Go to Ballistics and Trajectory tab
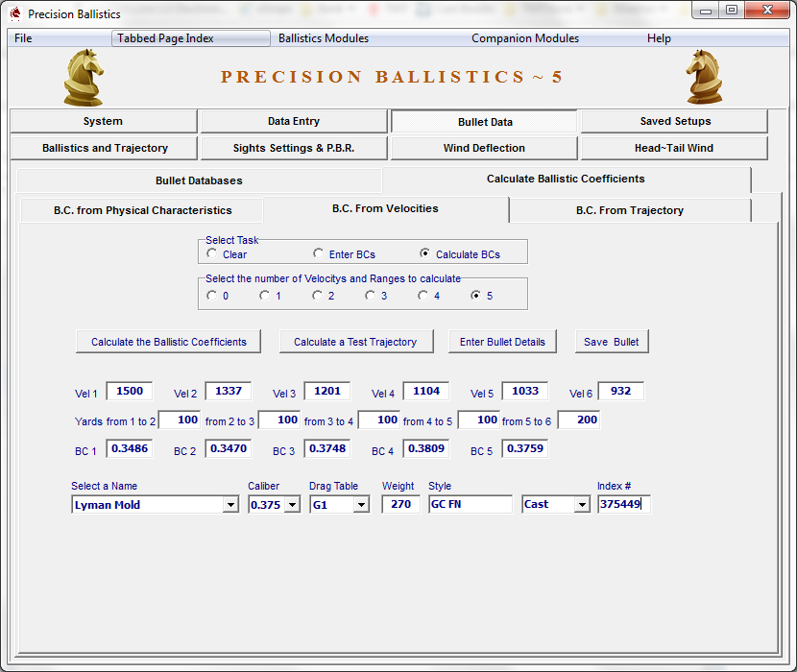797x672 pixels. (x=104, y=148)
